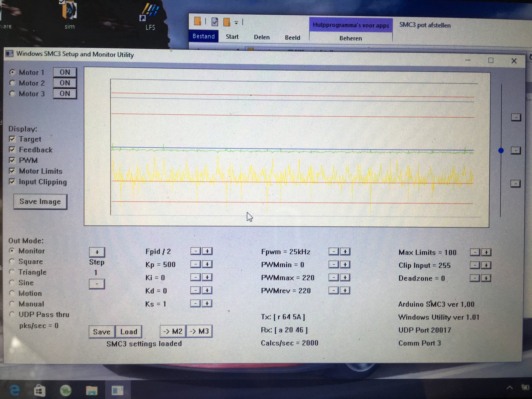Click the top slider preset button

tap(516, 117)
